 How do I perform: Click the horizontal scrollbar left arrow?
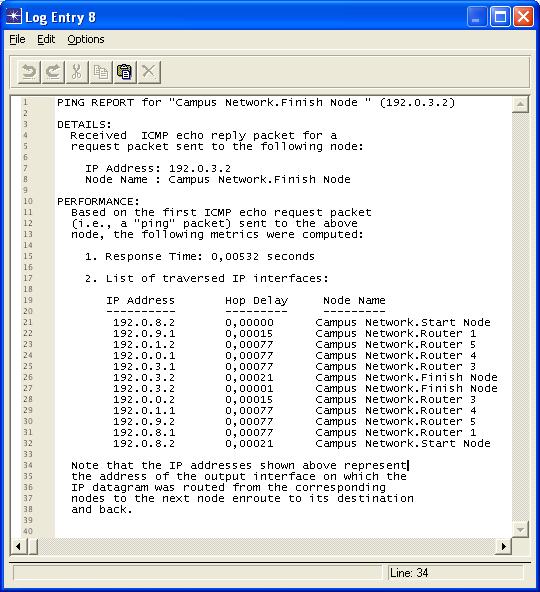[x=18, y=546]
